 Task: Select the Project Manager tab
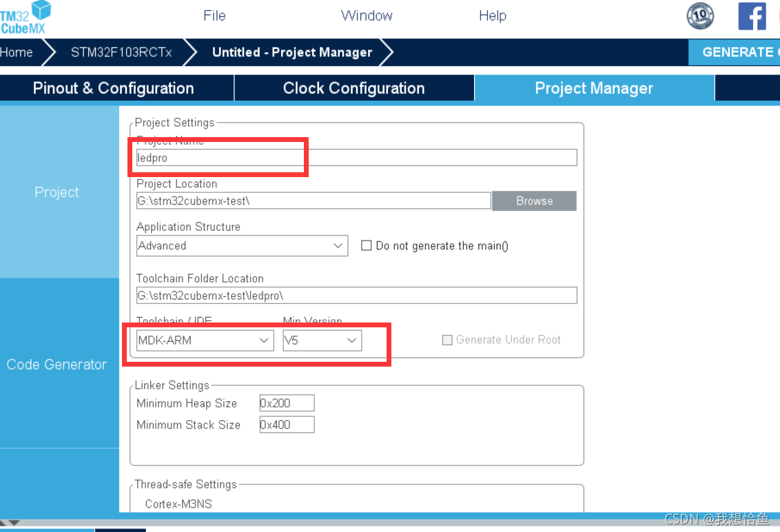tap(594, 88)
